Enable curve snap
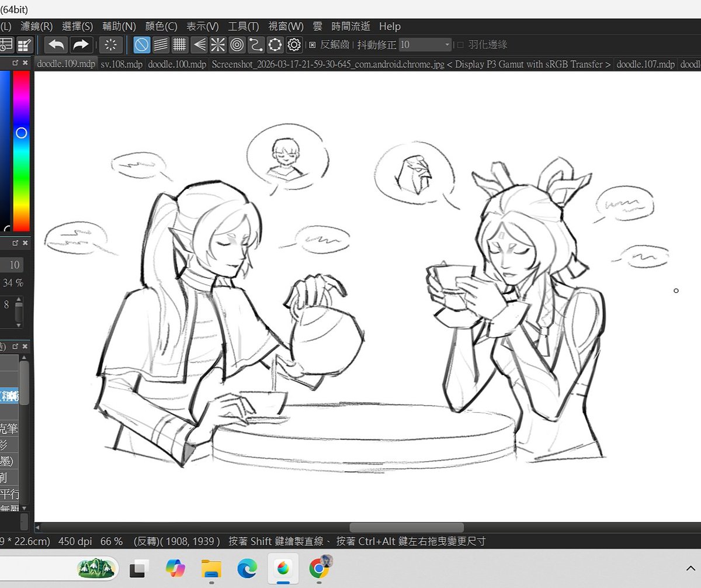Viewport: 701px width, 588px height. (256, 44)
